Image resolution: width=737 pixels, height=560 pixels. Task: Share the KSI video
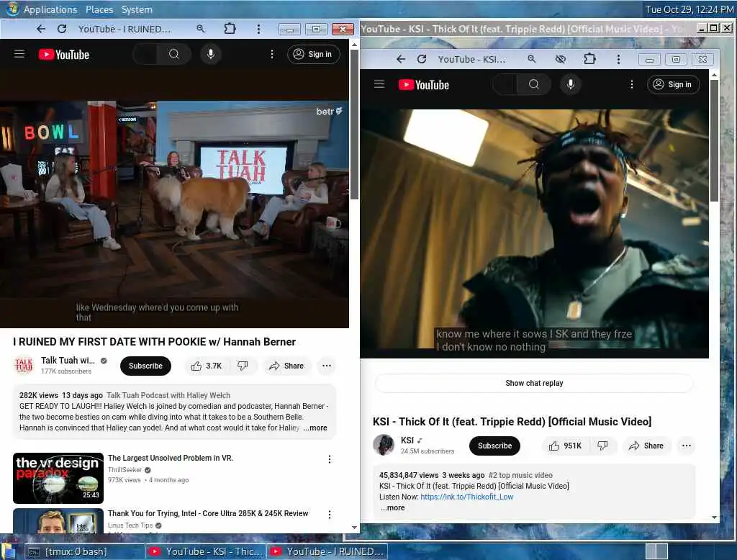coord(646,446)
